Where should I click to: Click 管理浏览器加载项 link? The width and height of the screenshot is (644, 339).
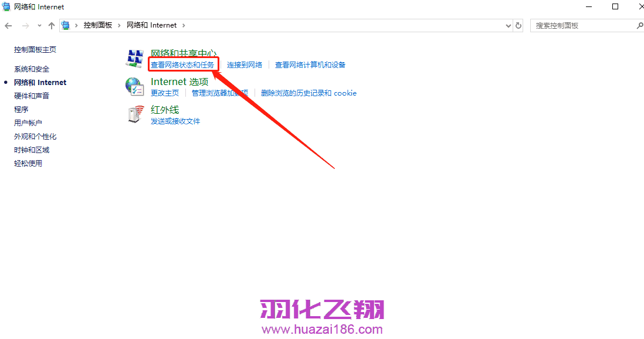click(x=220, y=93)
